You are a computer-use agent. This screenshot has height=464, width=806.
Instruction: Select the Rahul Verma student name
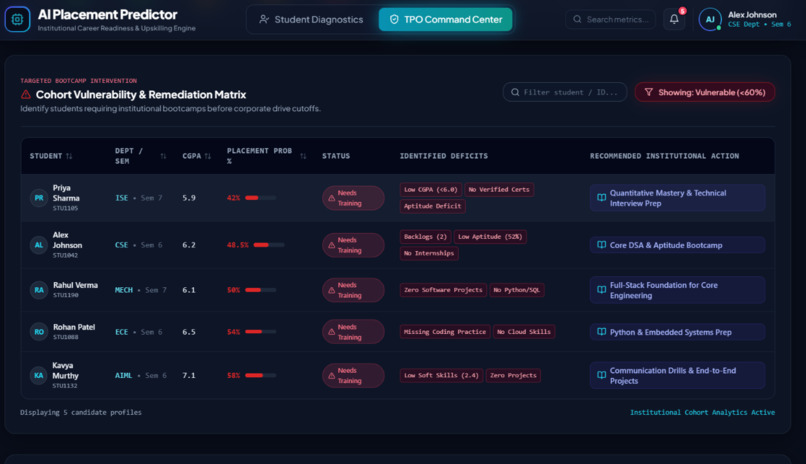coord(75,285)
